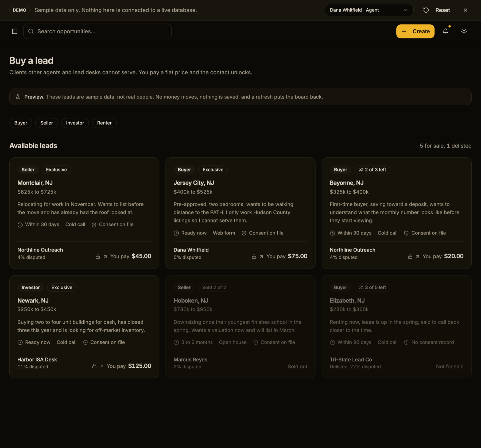The width and height of the screenshot is (481, 448).
Task: Click the arrow icon on Bayonne lead
Action: pos(418,256)
